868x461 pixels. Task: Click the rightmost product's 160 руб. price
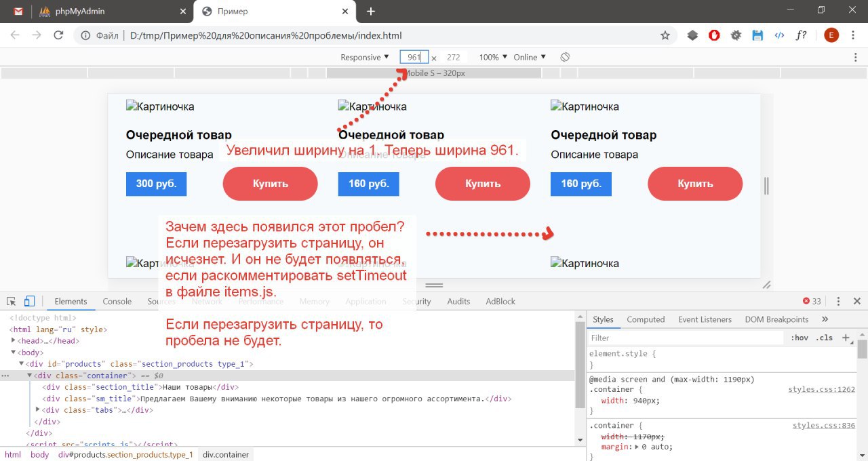tap(581, 184)
